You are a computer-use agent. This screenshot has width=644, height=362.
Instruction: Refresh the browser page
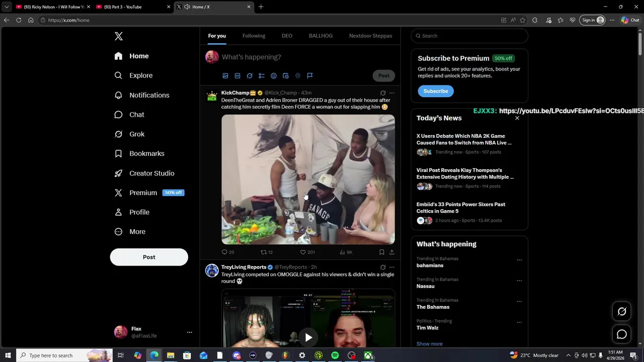(19, 20)
